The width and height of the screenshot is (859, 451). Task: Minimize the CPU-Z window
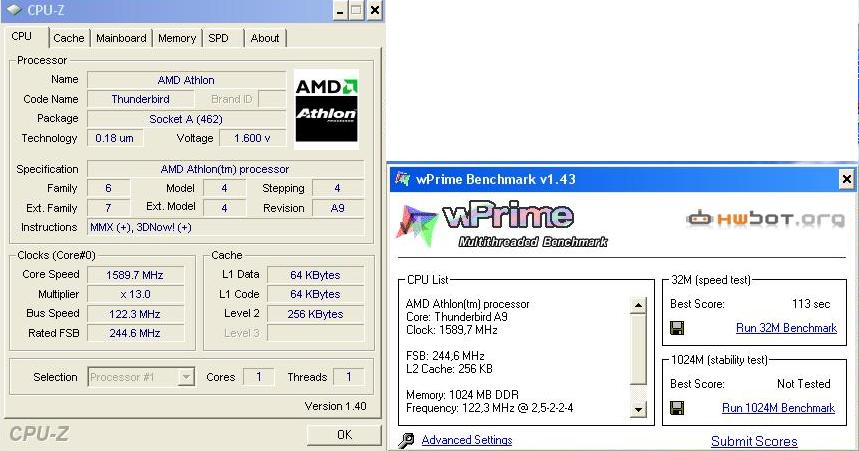coord(340,10)
